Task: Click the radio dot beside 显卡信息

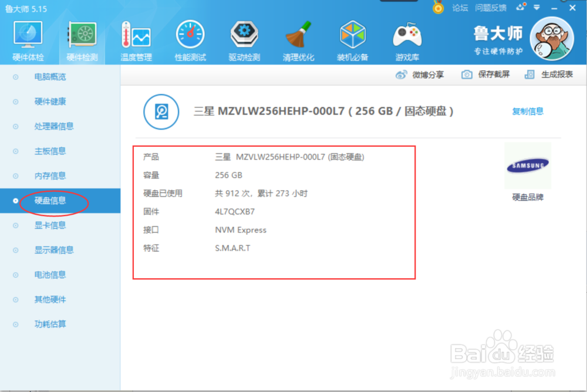Action: pos(15,225)
